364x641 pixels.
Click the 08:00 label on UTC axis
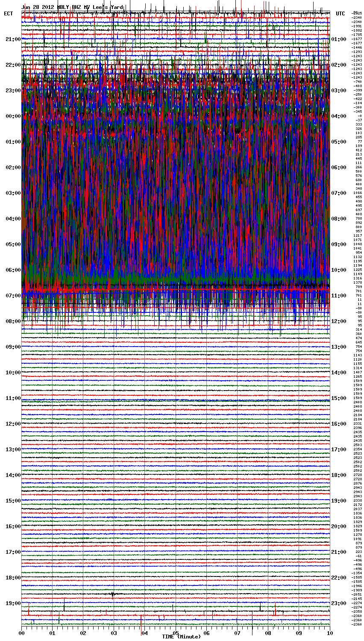point(338,219)
